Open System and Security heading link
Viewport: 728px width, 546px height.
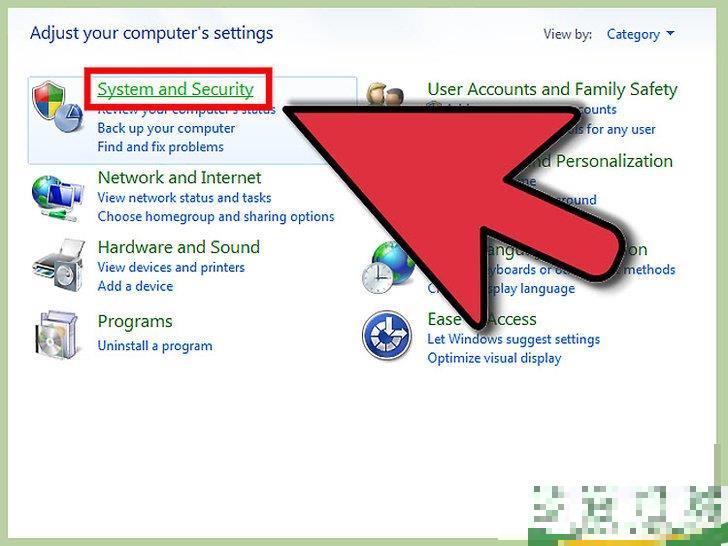pos(176,89)
